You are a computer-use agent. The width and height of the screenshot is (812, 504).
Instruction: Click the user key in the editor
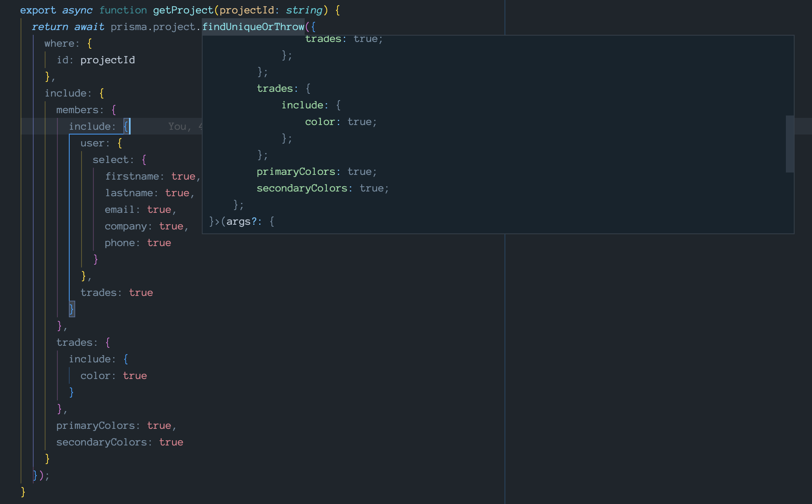coord(92,143)
